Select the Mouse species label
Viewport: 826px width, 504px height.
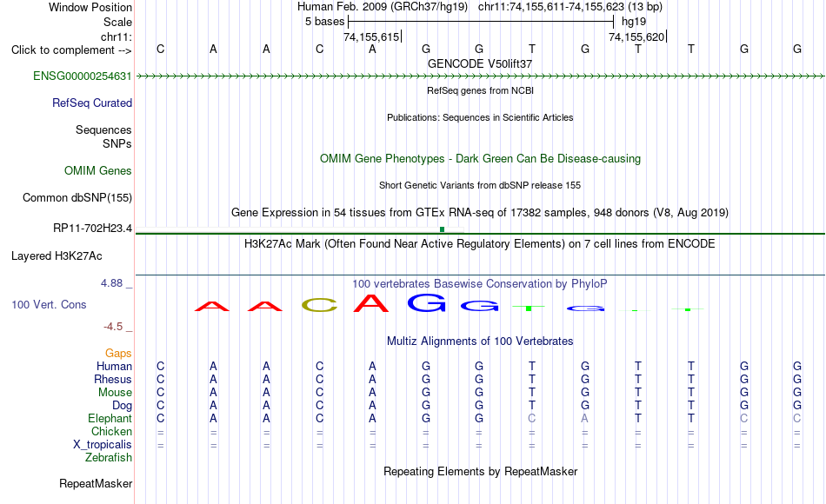(x=115, y=393)
